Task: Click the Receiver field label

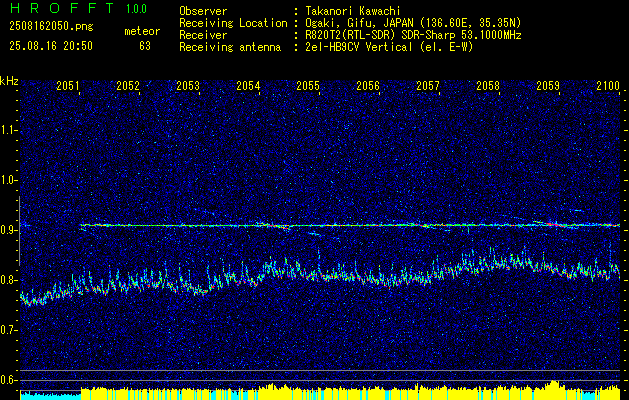Action: 203,35
